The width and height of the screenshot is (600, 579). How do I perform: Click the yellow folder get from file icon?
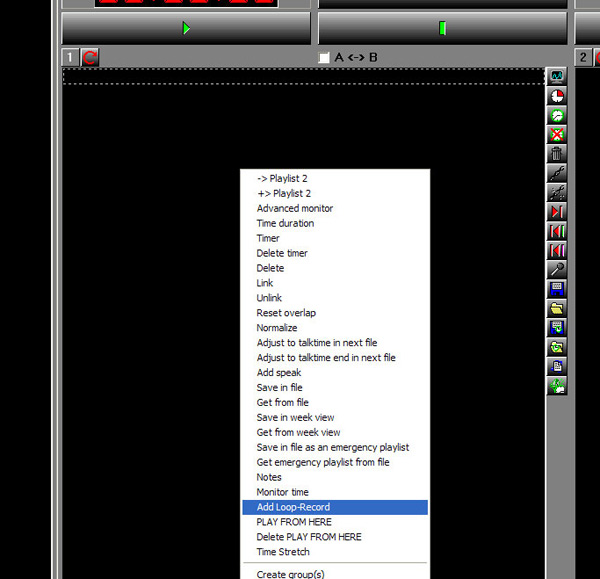coord(557,308)
